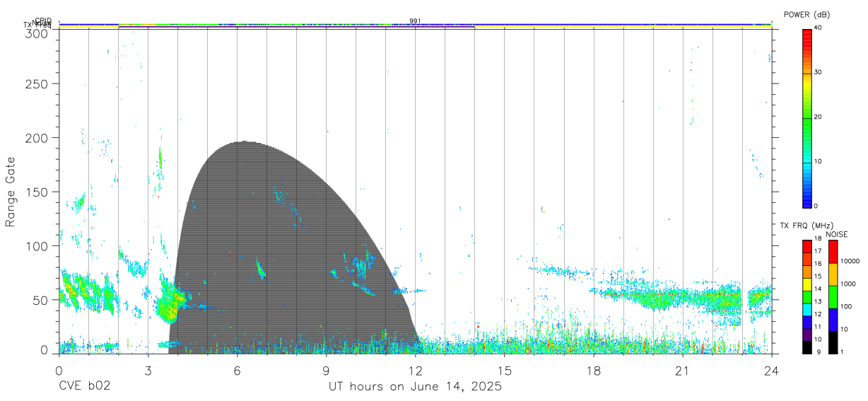Click the 100 label on NOISE scale

click(x=846, y=307)
